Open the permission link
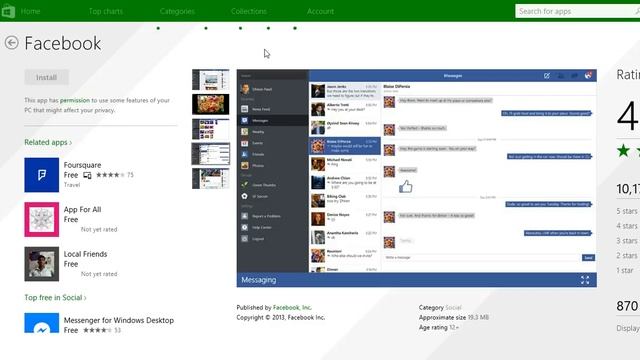Screen dimensions: 640x360 tap(75, 100)
